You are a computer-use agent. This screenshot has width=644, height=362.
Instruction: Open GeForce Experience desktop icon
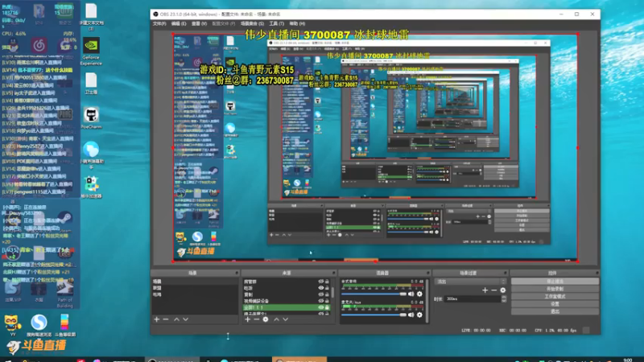[x=91, y=51]
